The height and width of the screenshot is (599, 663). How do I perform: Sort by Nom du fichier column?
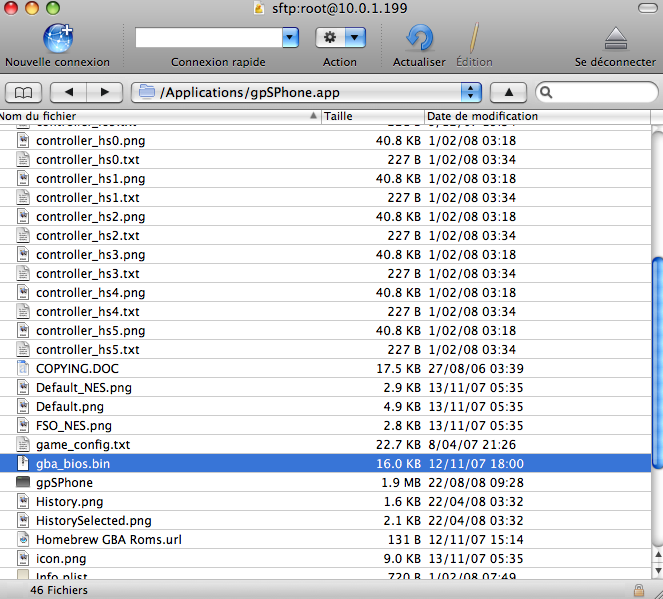[160, 116]
